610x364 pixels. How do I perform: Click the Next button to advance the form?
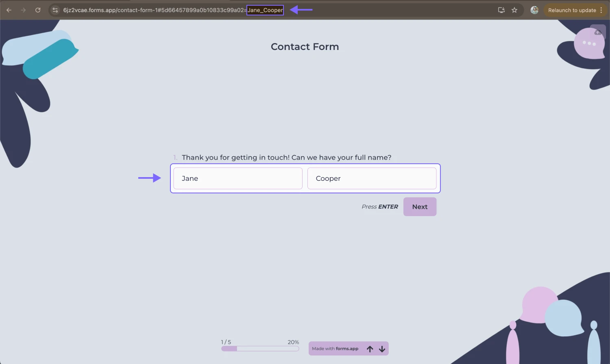click(420, 206)
